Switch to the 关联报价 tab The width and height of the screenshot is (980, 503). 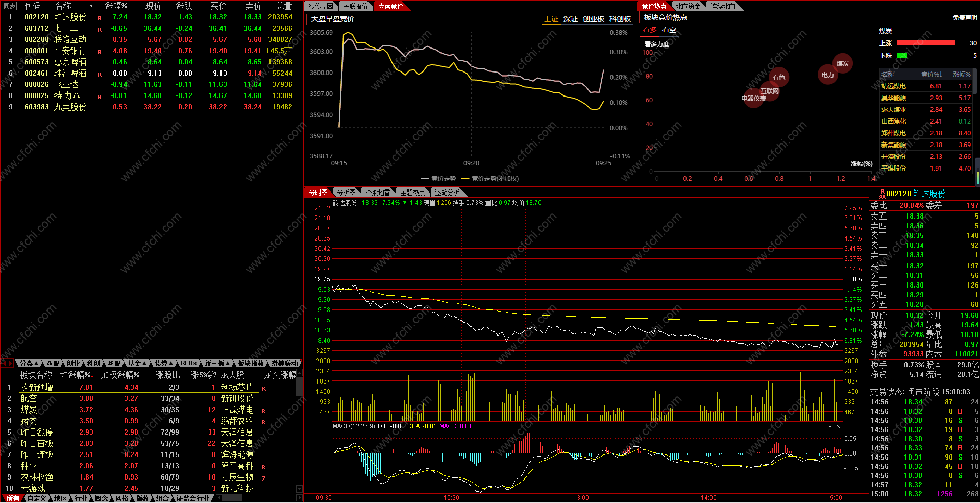[x=355, y=6]
